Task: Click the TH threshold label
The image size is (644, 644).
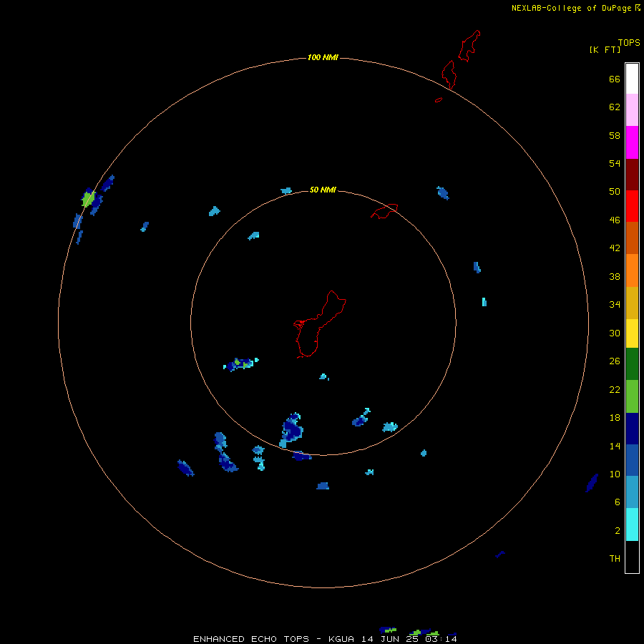Action: (615, 559)
